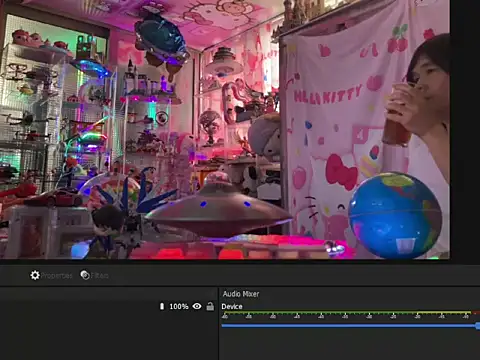Click the Device audio source label
The height and width of the screenshot is (360, 480).
[232, 306]
